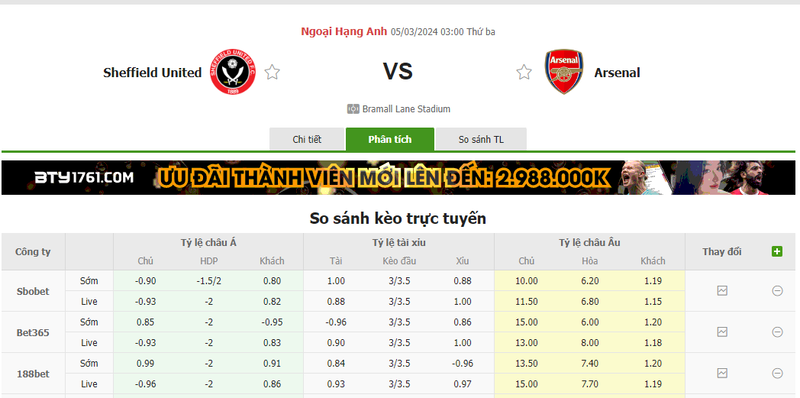This screenshot has height=398, width=800.
Task: Click Sbobet live draw odds 6.80
Action: pyautogui.click(x=590, y=302)
